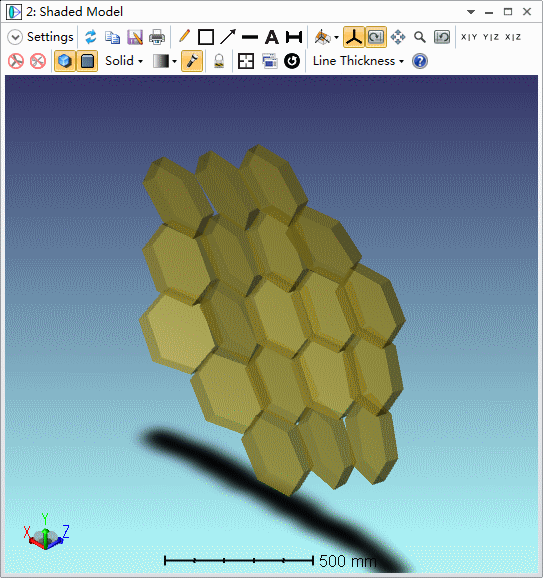The image size is (543, 578).
Task: Open the camera view dropdown arrow
Action: click(x=336, y=38)
